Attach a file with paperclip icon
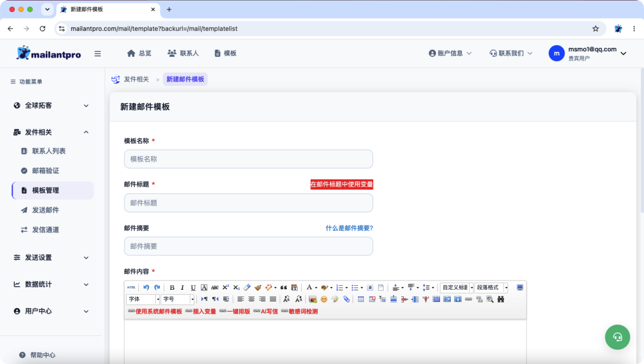This screenshot has height=364, width=644. 346,299
